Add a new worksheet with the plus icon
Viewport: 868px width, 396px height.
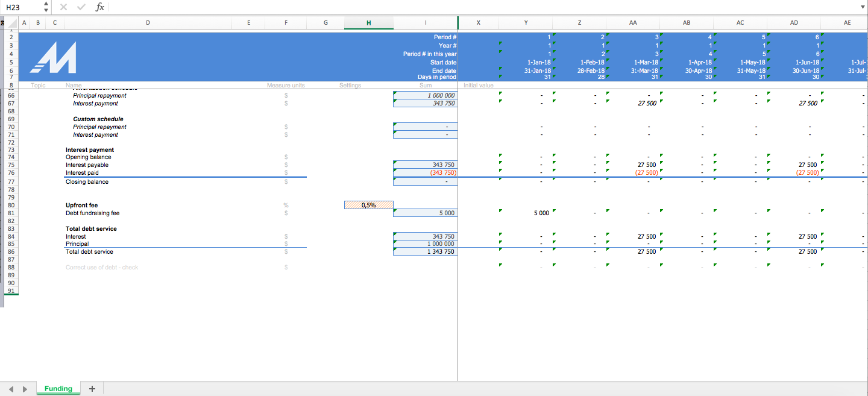tap(92, 388)
